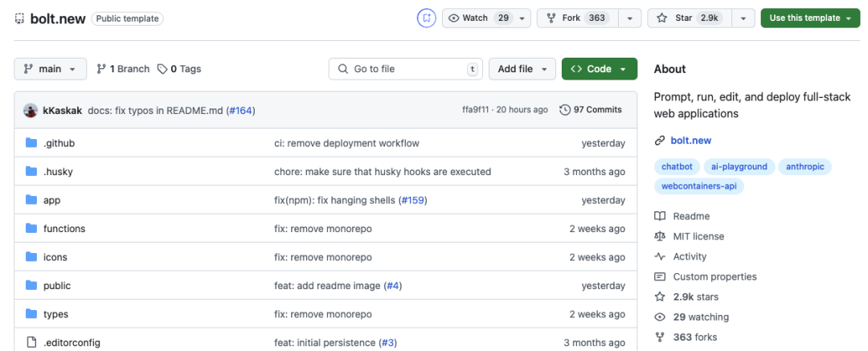Click the 't' keyboard shortcut hint
Image resolution: width=868 pixels, height=351 pixels.
coord(473,69)
